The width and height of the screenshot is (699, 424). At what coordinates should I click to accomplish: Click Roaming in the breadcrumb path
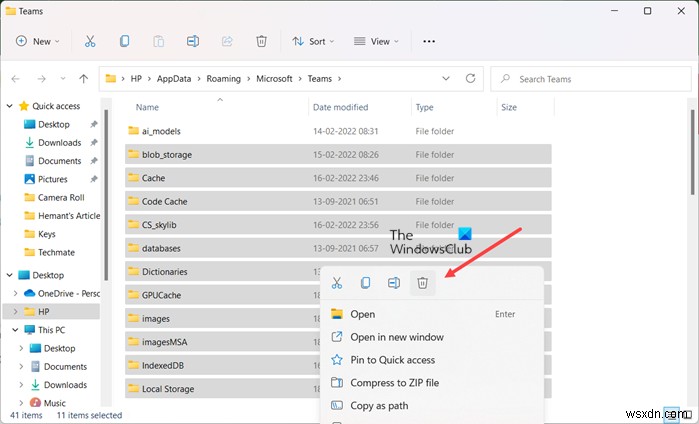coord(223,79)
